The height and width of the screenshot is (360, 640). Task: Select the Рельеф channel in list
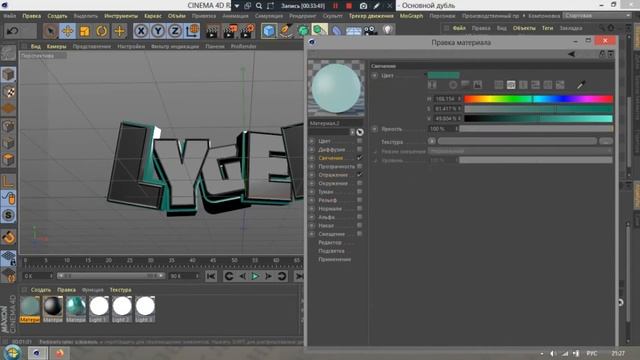(327, 200)
